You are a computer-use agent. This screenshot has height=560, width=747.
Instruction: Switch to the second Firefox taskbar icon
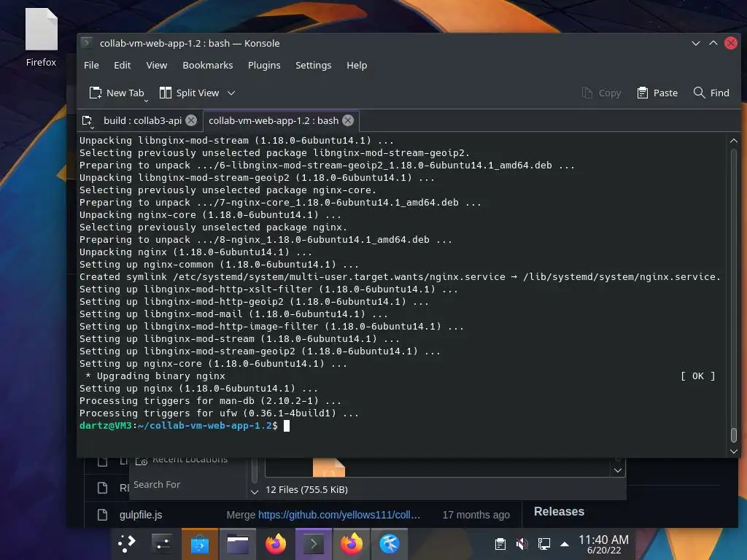pyautogui.click(x=352, y=544)
